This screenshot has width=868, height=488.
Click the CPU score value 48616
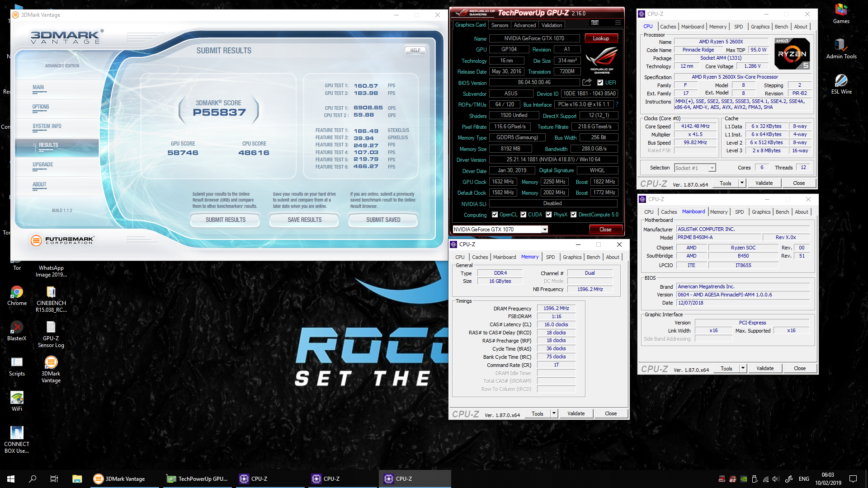(x=254, y=153)
